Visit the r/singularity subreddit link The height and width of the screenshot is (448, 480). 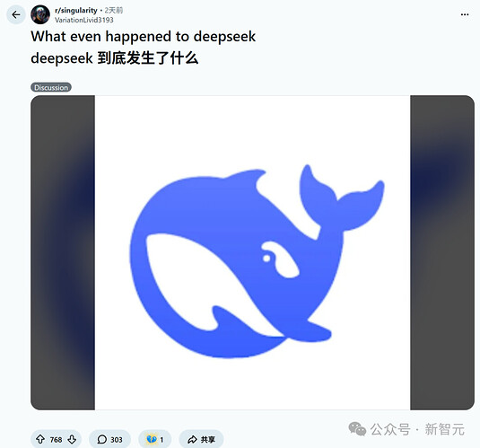click(76, 10)
